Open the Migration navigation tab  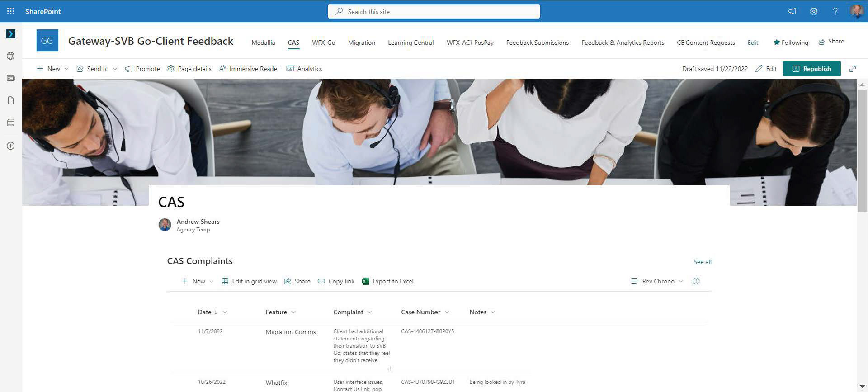362,43
